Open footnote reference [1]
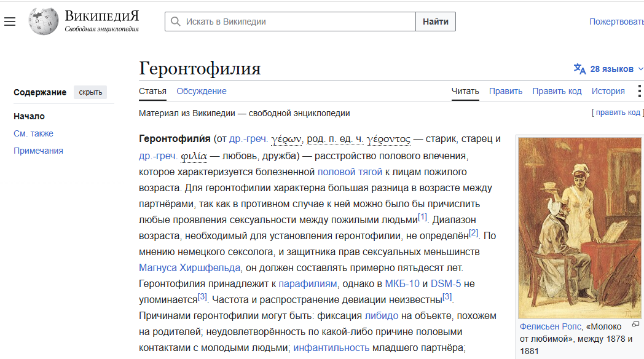 pos(423,216)
